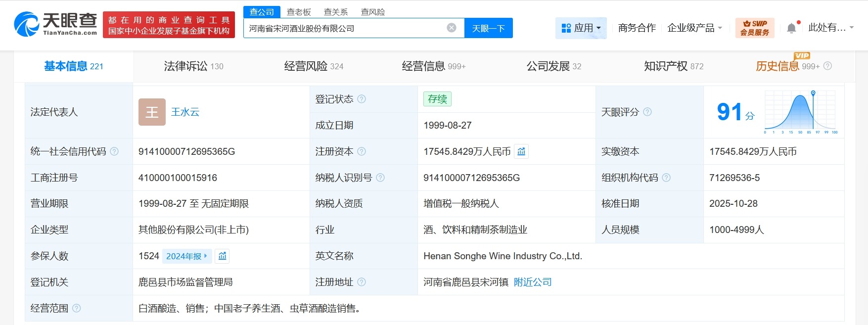Click the 商务合作 link
The height and width of the screenshot is (325, 868).
[x=637, y=28]
